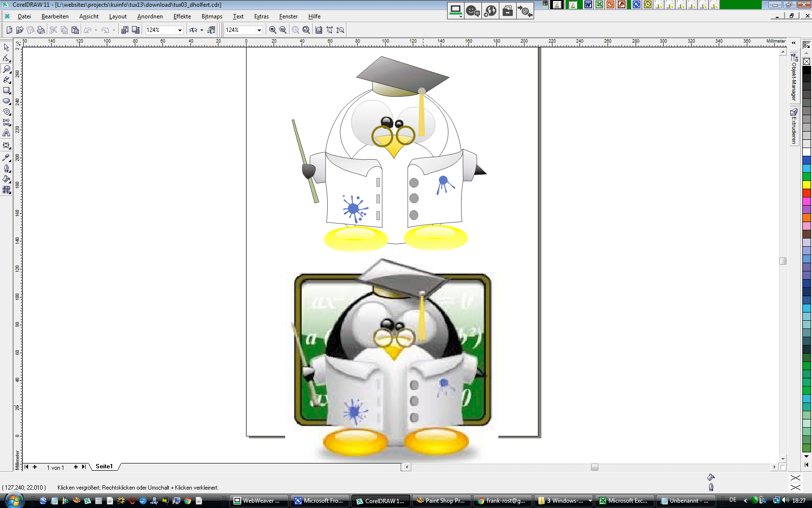Click the horizontal scrollbar thumb
The image size is (812, 508).
click(594, 467)
